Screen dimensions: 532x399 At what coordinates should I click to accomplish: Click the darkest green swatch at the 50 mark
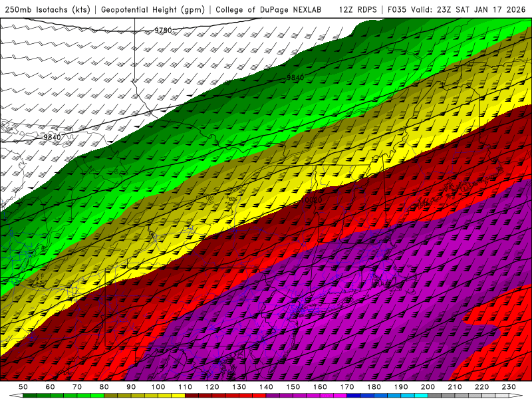tap(30, 396)
